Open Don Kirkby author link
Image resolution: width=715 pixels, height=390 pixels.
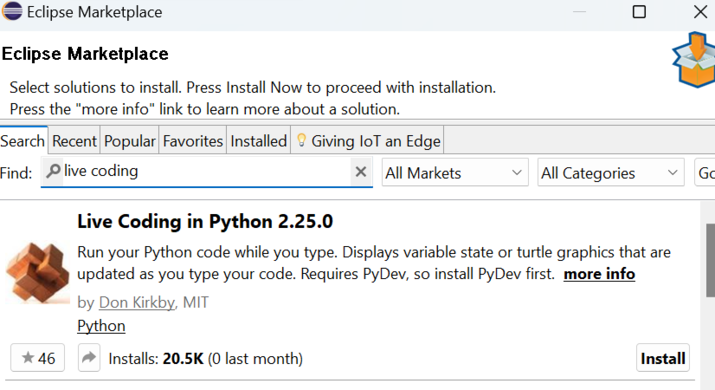(x=137, y=302)
